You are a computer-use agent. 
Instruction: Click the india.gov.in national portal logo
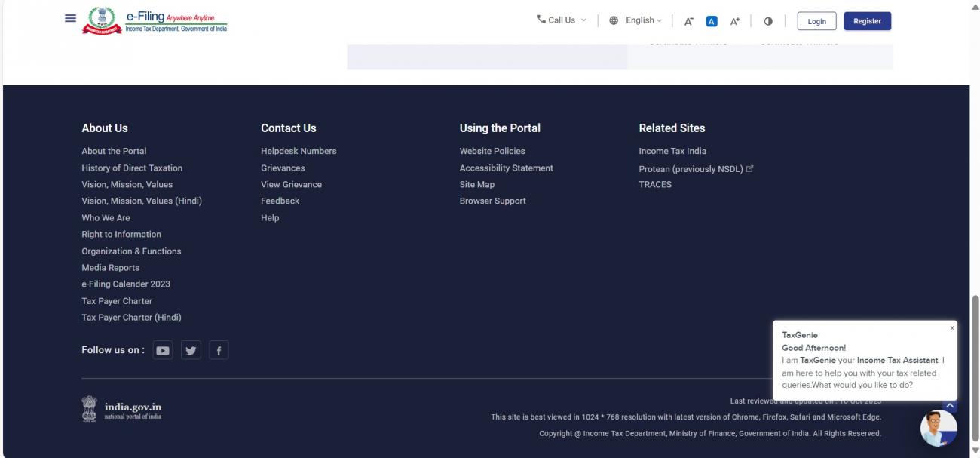[122, 410]
